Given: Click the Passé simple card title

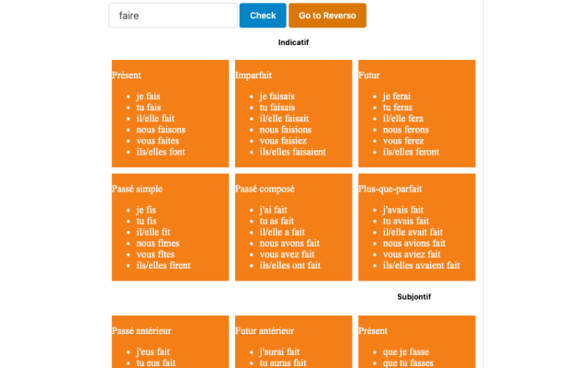Looking at the screenshot, I should 137,189.
